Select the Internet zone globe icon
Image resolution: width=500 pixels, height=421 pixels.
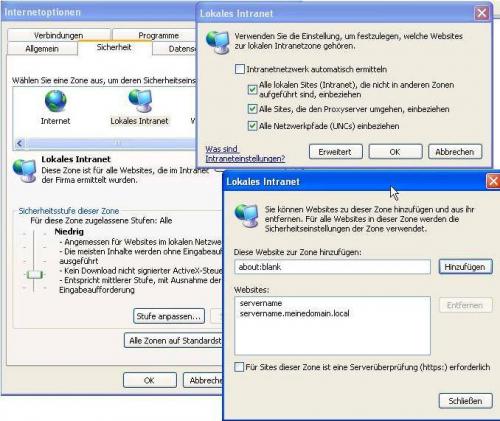tap(56, 101)
